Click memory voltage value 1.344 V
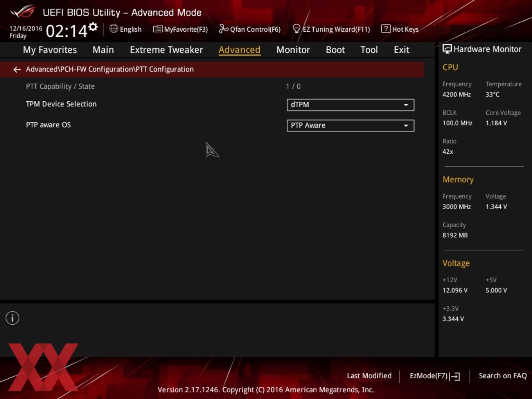This screenshot has width=532, height=399. 496,207
